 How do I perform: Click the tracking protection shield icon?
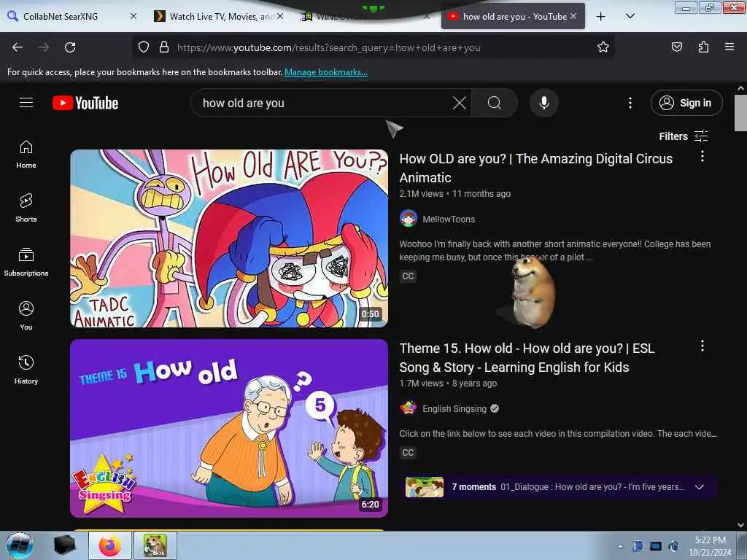(x=144, y=47)
